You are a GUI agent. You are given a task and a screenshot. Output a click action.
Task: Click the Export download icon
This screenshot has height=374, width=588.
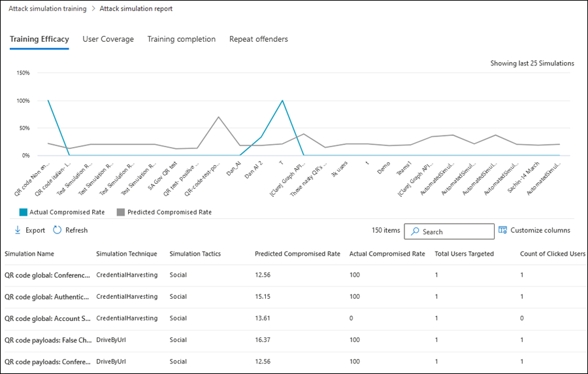click(x=18, y=230)
